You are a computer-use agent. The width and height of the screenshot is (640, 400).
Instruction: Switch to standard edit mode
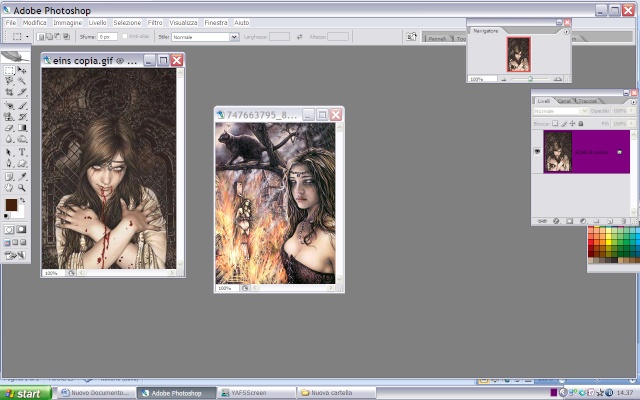coord(9,230)
